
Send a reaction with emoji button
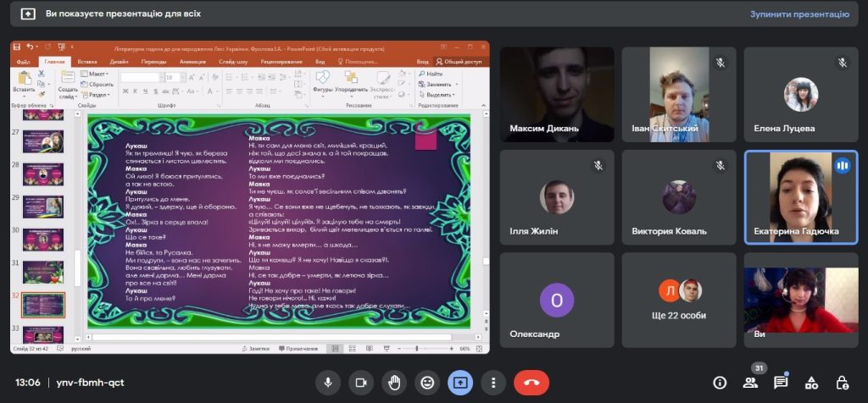click(x=427, y=383)
